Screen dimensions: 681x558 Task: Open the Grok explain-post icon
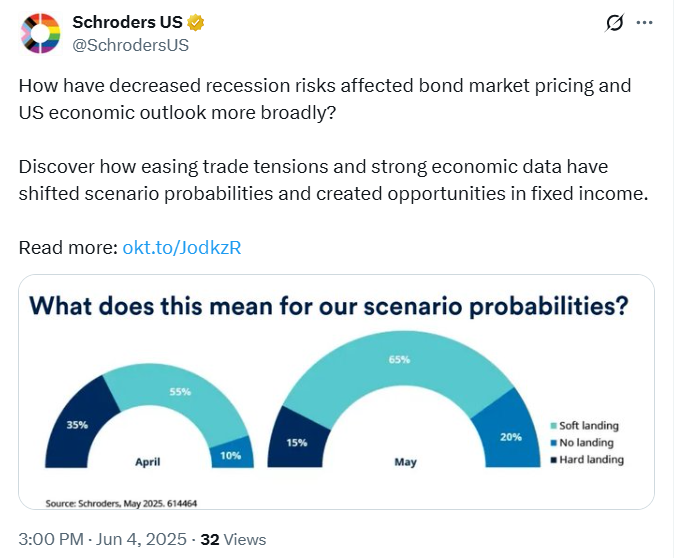click(615, 23)
